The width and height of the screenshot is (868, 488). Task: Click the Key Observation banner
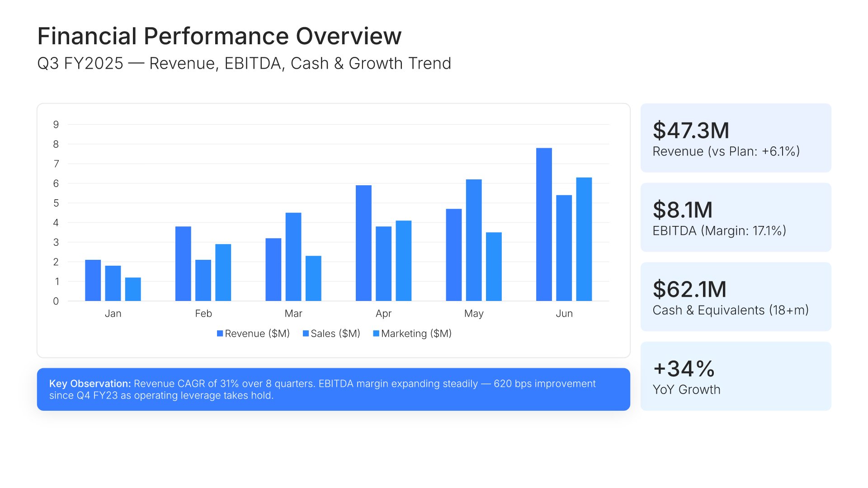(334, 389)
